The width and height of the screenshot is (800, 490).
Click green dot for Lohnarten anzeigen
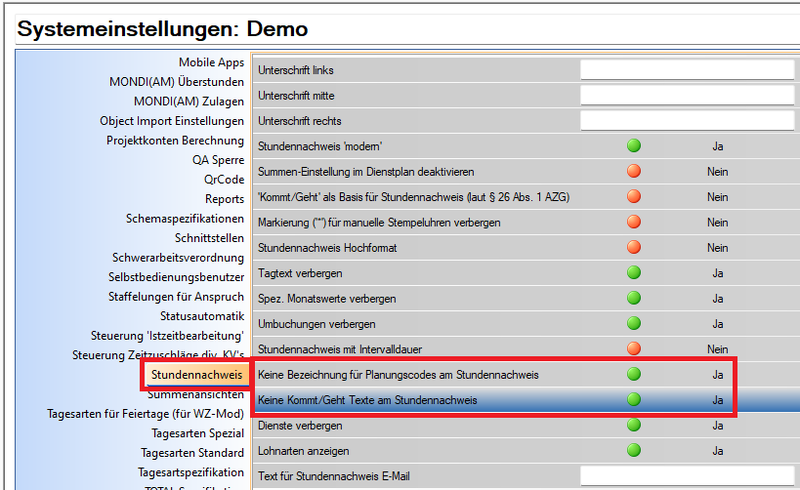tap(633, 450)
